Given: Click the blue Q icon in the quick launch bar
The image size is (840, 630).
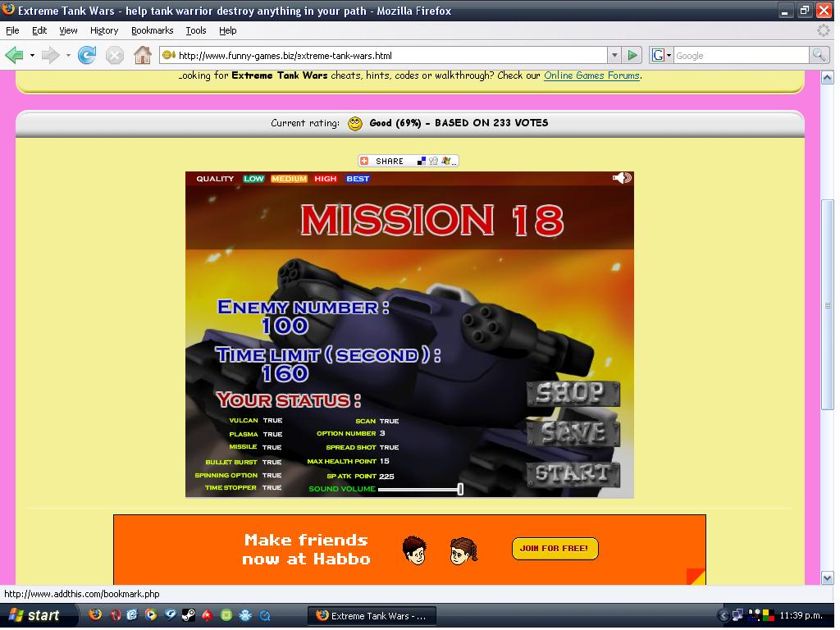Looking at the screenshot, I should point(265,615).
